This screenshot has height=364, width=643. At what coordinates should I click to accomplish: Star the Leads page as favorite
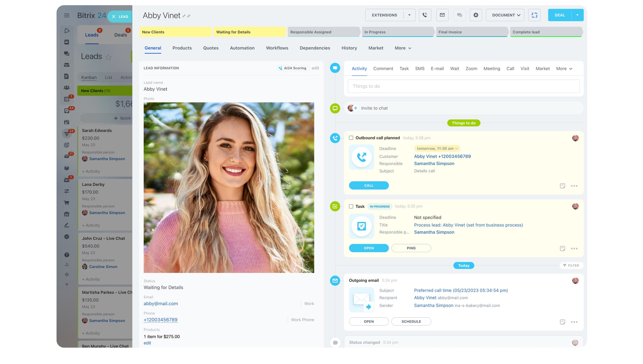point(109,57)
